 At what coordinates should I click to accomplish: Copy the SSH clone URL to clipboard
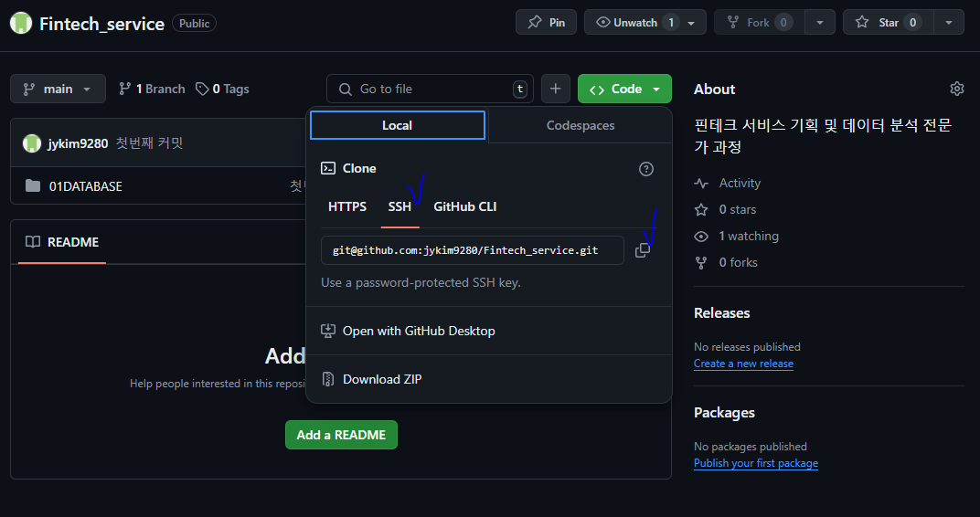tap(643, 250)
